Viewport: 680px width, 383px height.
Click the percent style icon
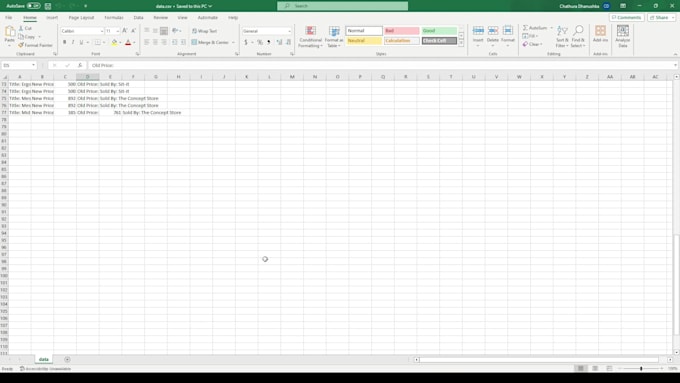tap(259, 43)
